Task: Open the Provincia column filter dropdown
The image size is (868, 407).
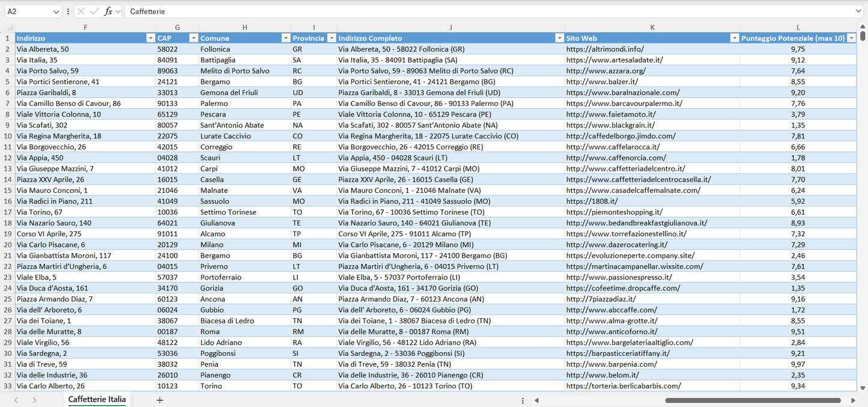Action: 330,38
